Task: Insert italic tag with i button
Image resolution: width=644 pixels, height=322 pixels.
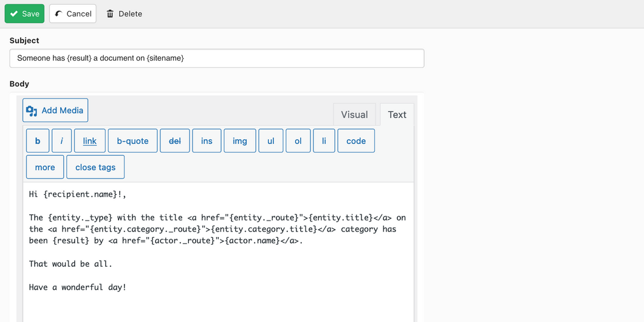Action: pos(61,141)
